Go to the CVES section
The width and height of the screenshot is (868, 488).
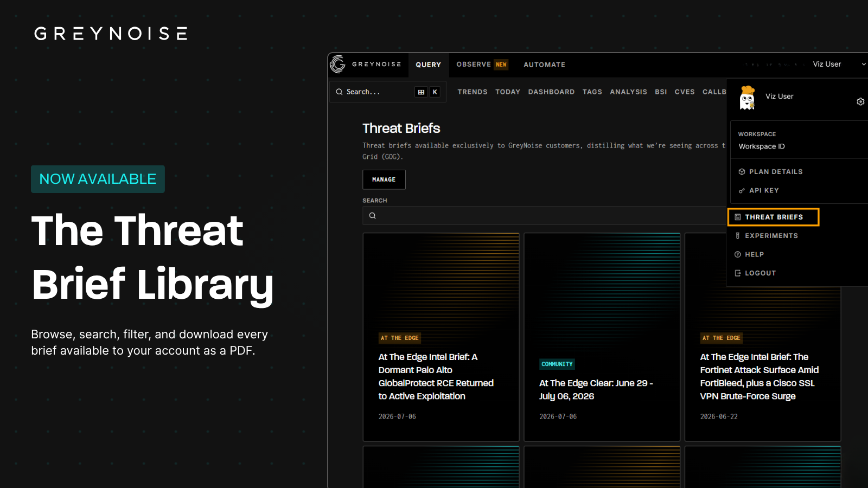[685, 92]
